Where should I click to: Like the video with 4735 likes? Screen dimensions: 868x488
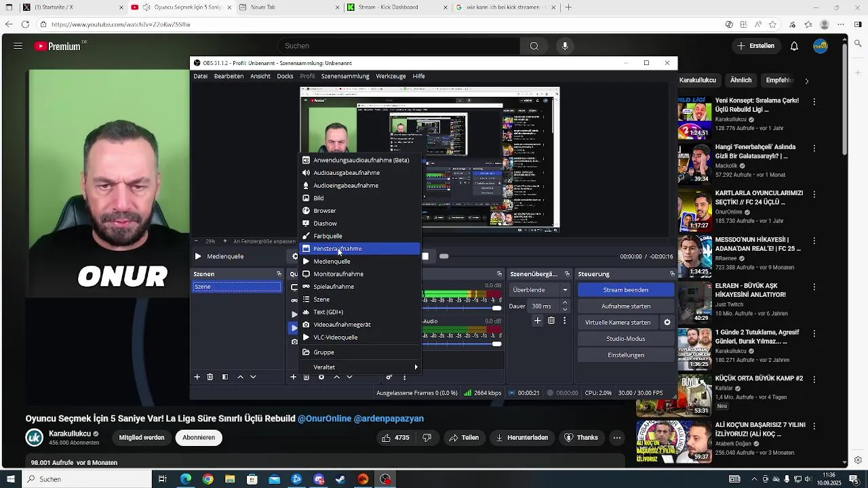click(395, 438)
